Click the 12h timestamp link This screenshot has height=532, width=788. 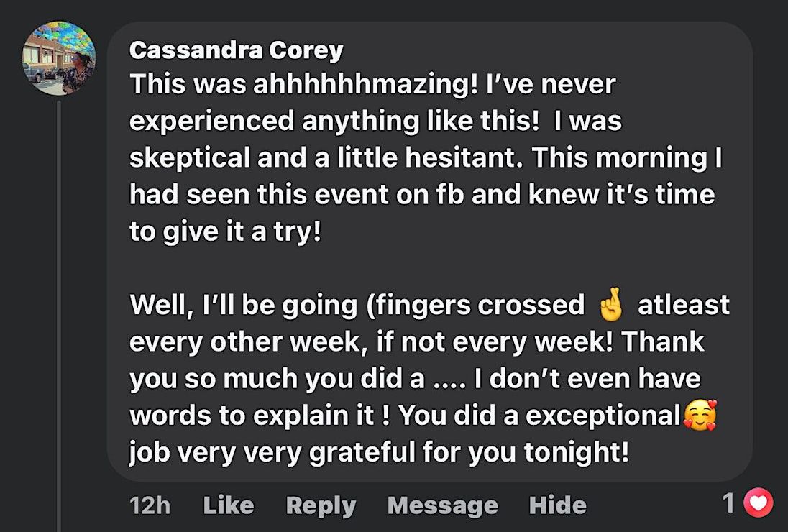click(x=150, y=505)
